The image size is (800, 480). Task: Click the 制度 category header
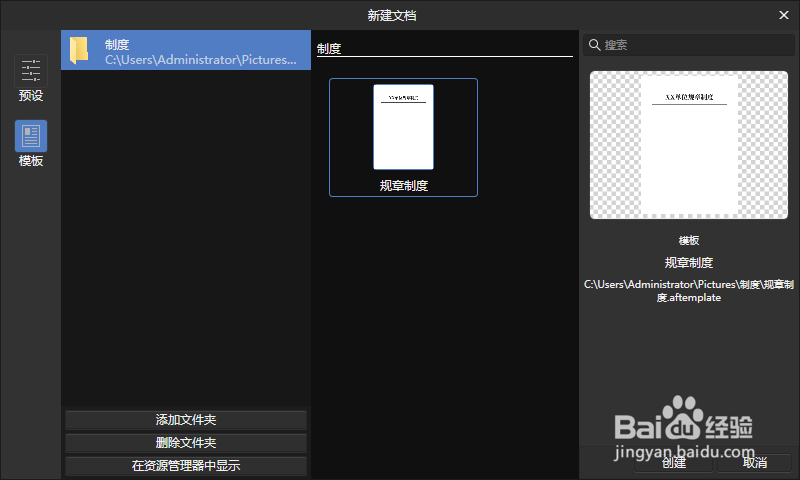click(329, 48)
